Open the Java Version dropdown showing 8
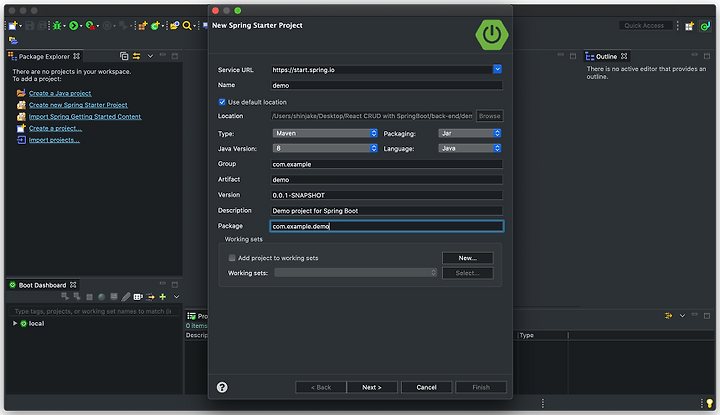 point(325,148)
